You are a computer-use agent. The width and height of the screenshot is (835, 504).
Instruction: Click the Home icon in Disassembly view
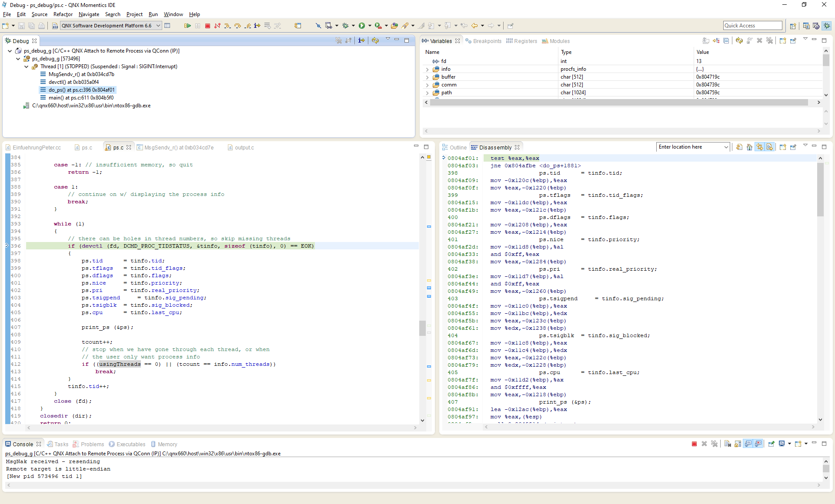click(x=749, y=147)
